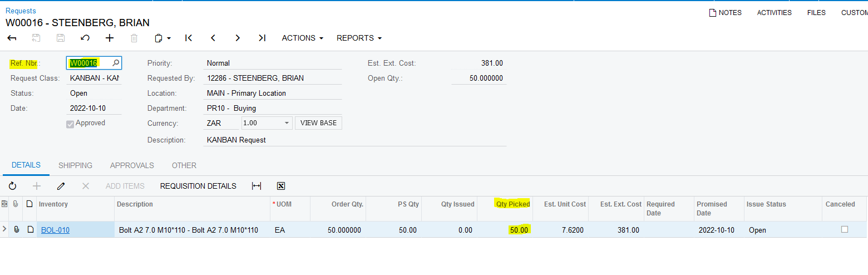Add a new request record with plus icon
The image size is (868, 275).
pos(110,38)
